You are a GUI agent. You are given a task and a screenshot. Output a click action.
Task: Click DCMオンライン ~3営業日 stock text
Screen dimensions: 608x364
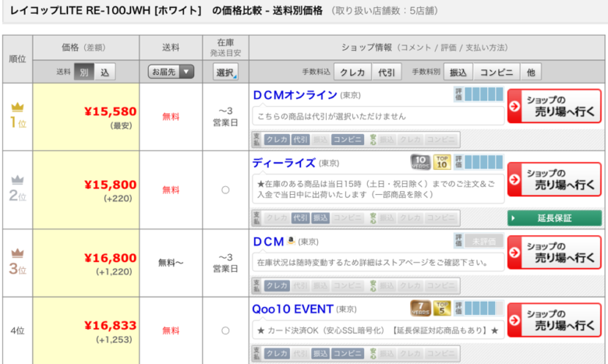tap(225, 117)
